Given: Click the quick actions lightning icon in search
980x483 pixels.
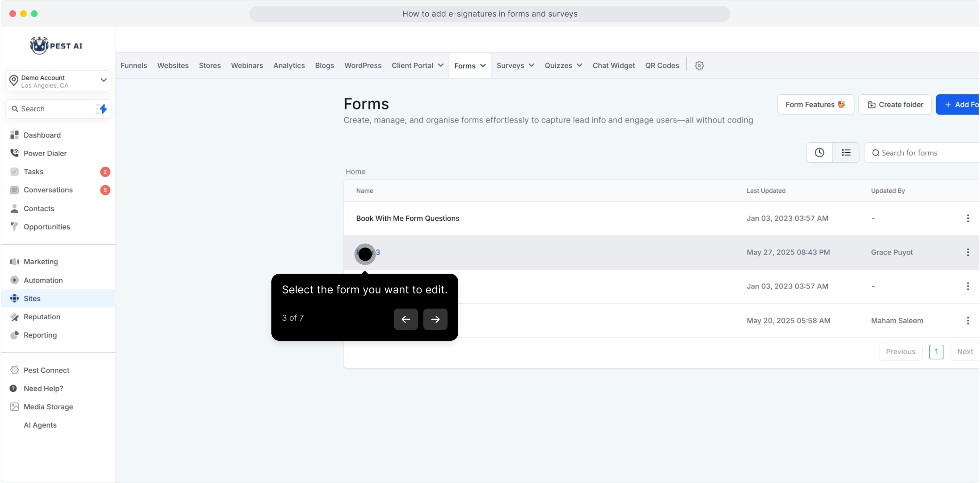Looking at the screenshot, I should pyautogui.click(x=101, y=109).
